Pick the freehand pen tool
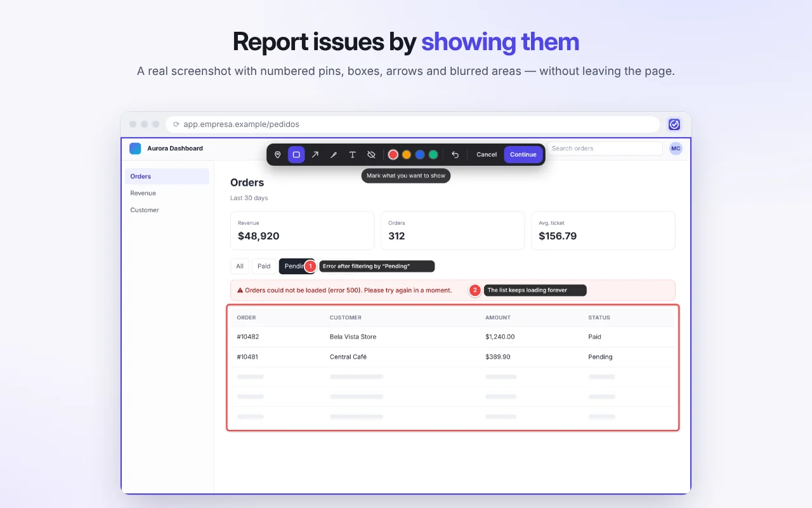This screenshot has width=812, height=508. coord(334,154)
